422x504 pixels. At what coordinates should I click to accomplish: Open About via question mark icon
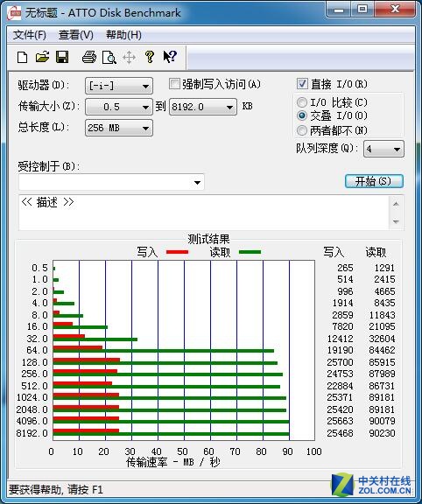point(149,57)
